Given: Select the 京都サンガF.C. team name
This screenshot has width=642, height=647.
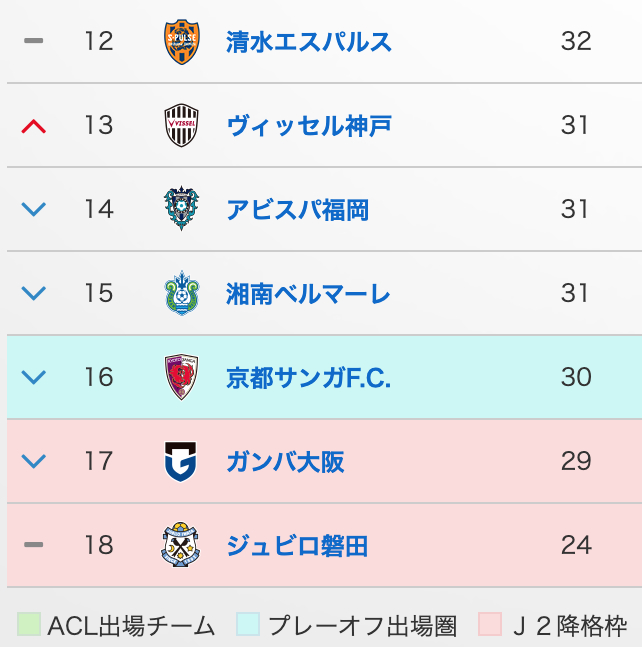Looking at the screenshot, I should 309,378.
